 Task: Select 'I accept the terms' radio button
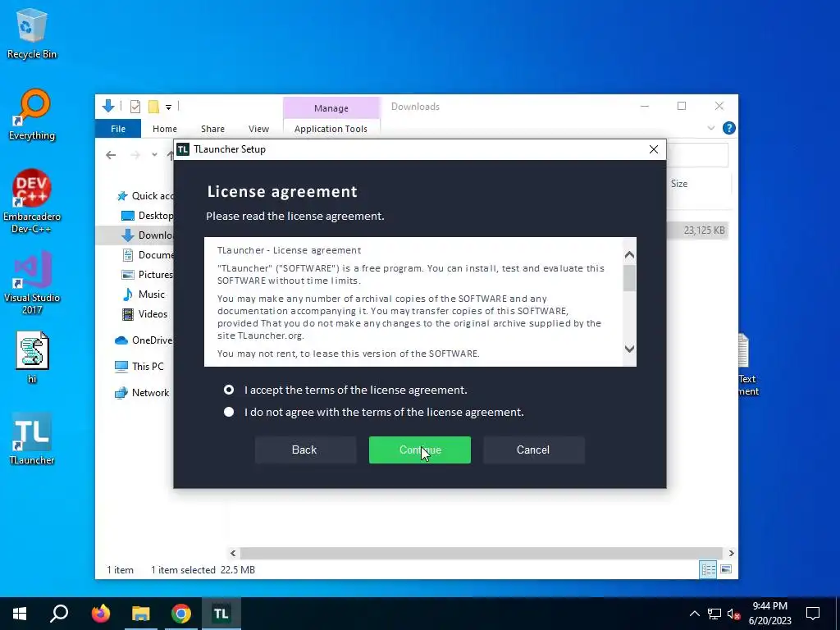(x=229, y=390)
